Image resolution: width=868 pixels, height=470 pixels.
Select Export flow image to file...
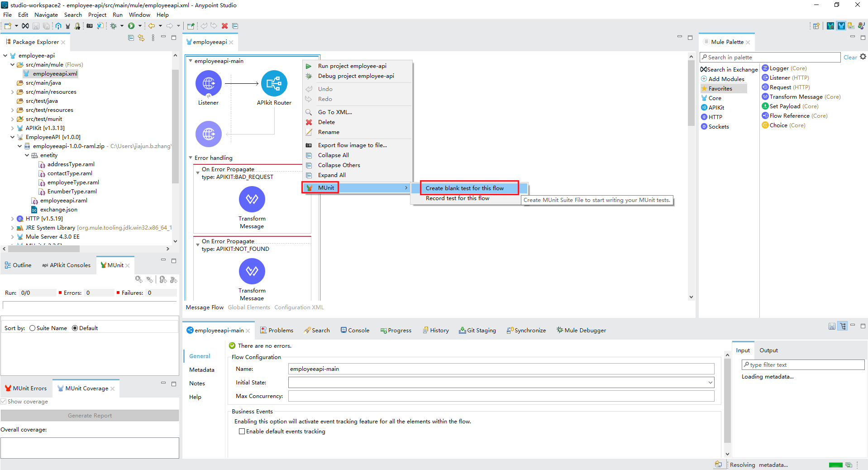352,145
